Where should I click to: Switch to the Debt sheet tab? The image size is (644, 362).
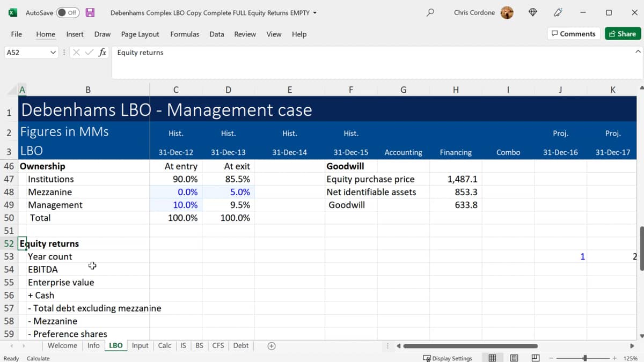241,345
